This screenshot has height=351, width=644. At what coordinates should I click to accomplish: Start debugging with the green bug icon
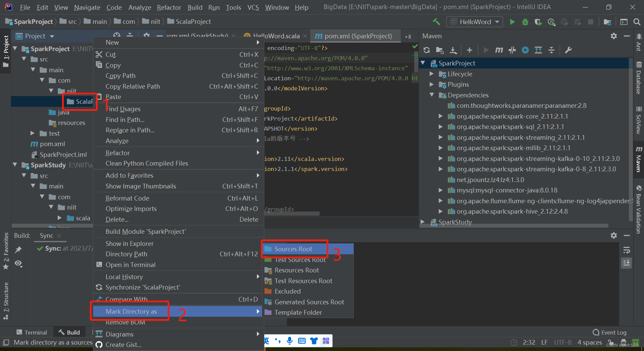point(525,22)
